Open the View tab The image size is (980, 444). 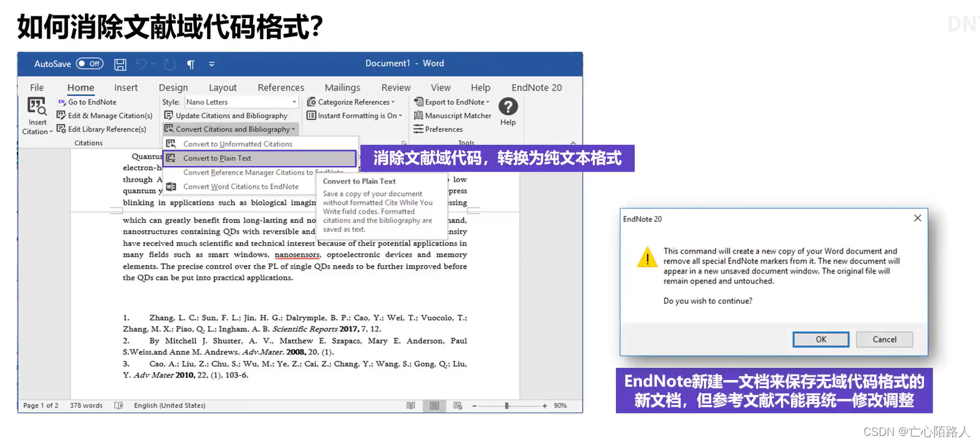[440, 88]
